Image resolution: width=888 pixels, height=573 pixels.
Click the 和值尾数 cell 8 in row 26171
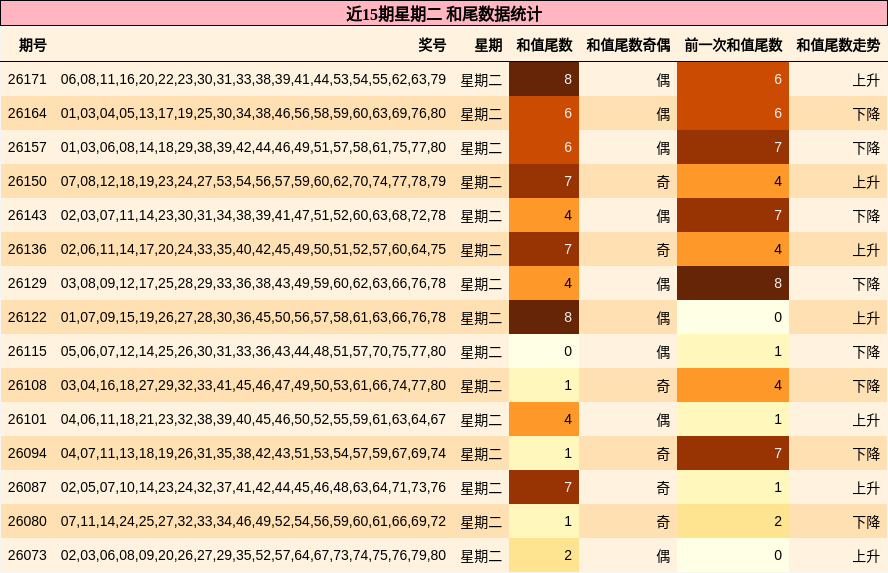coord(544,79)
